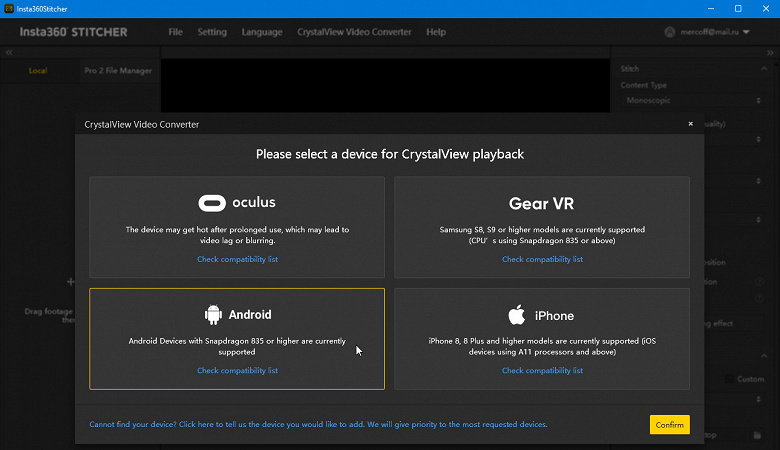This screenshot has width=780, height=450.
Task: Click the plus icon to add footage
Action: [x=71, y=283]
